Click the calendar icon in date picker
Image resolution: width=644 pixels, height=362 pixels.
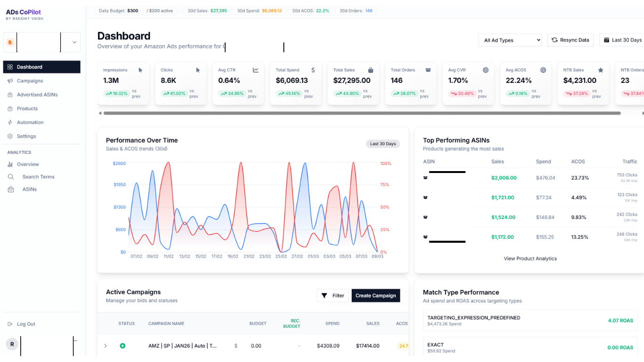coord(607,40)
